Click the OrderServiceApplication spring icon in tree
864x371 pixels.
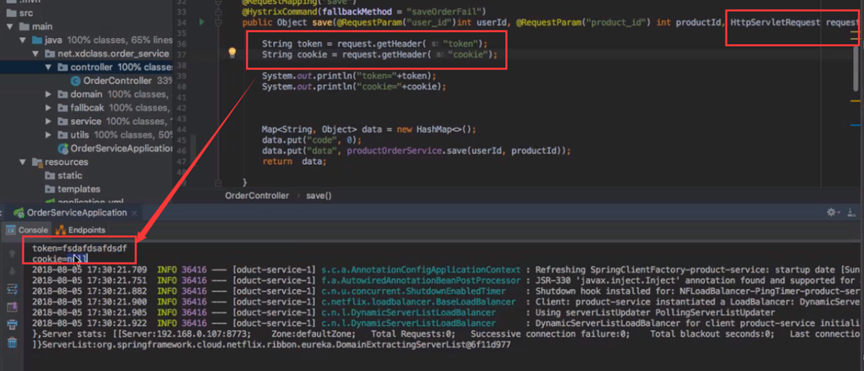coord(62,148)
